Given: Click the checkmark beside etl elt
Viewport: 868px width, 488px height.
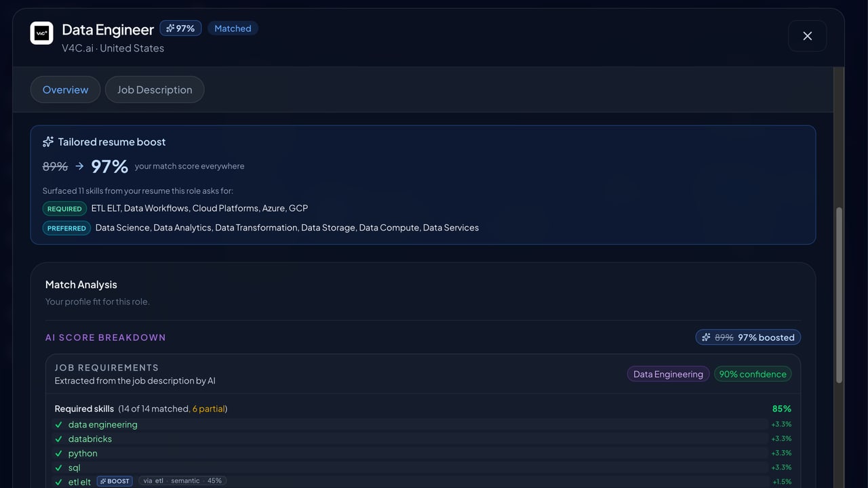Looking at the screenshot, I should [x=59, y=482].
